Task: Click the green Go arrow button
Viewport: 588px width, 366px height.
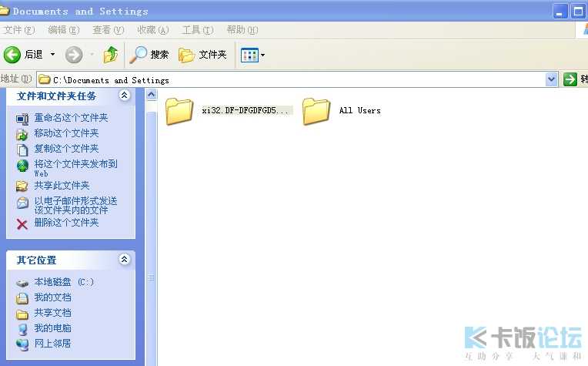Action: [x=570, y=79]
